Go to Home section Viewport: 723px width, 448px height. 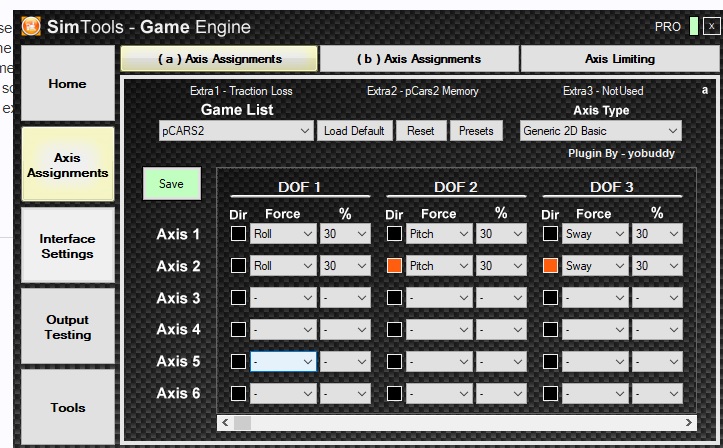68,83
